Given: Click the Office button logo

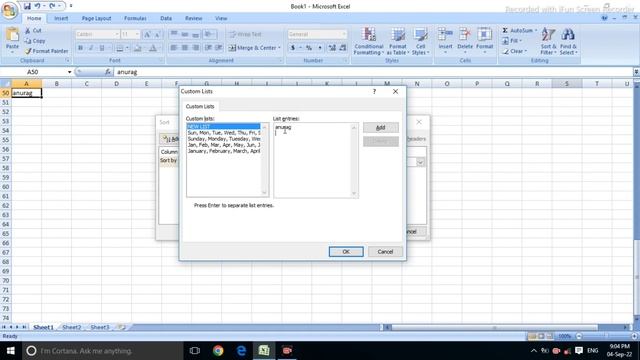Looking at the screenshot, I should click(9, 10).
